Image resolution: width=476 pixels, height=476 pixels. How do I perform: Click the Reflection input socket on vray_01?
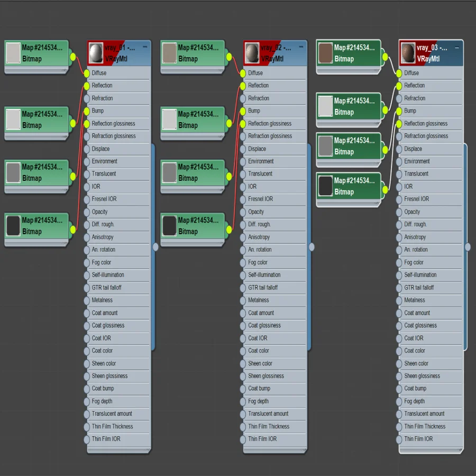tap(87, 86)
